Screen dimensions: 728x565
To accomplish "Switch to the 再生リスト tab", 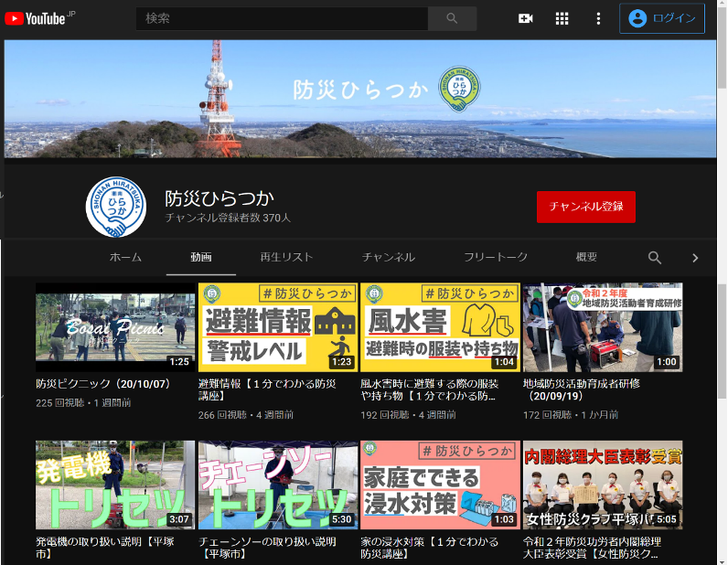I will tap(286, 258).
